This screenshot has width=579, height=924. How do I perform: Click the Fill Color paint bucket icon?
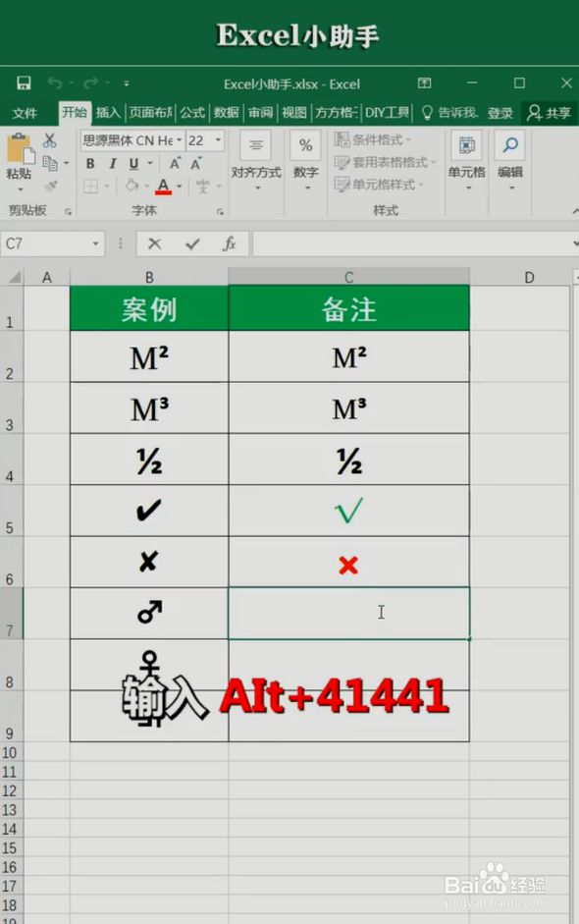coord(132,187)
